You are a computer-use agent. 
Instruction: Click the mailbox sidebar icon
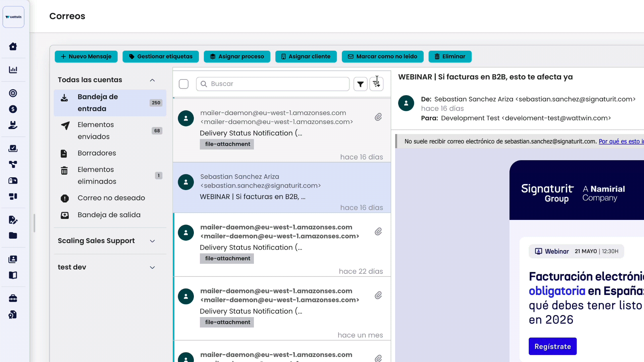(x=13, y=181)
